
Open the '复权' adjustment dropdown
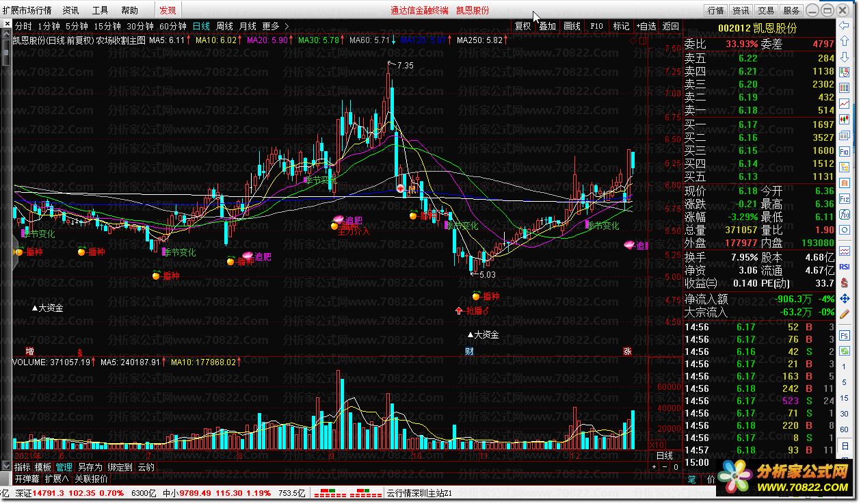coord(522,26)
